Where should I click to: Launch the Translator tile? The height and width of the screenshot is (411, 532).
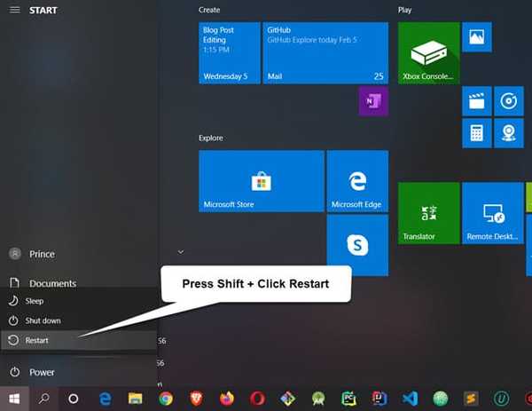(428, 213)
